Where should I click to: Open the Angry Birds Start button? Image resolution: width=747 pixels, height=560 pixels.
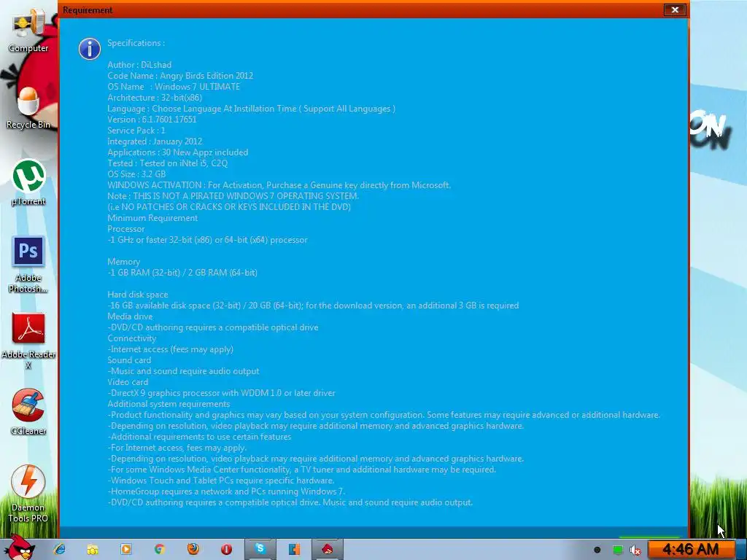(x=19, y=547)
